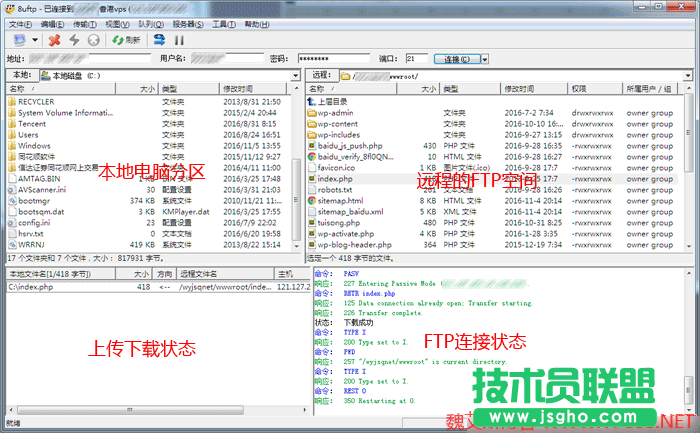Image resolution: width=700 pixels, height=433 pixels.
Task: Sort remote files by 所属用户/组 column
Action: (650, 89)
